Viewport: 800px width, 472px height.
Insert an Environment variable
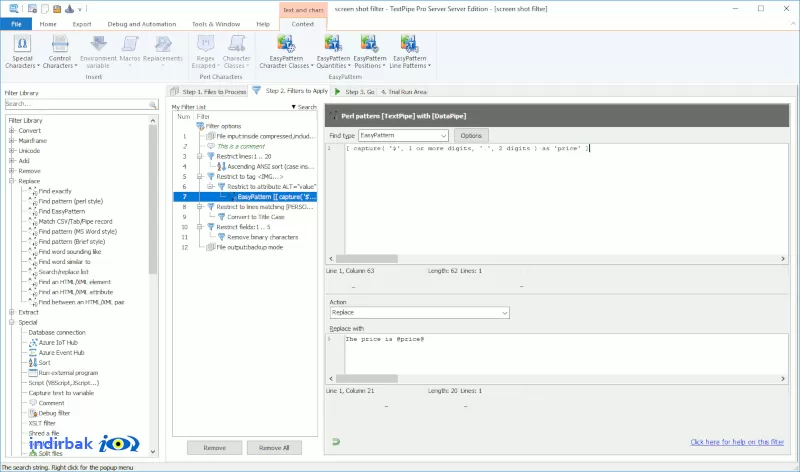(x=98, y=52)
